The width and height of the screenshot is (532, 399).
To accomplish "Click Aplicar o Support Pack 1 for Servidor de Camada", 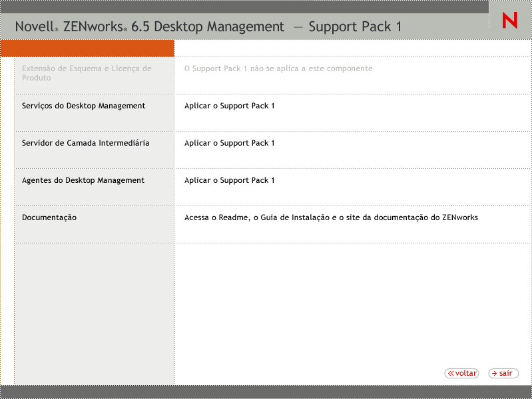I will 229,143.
